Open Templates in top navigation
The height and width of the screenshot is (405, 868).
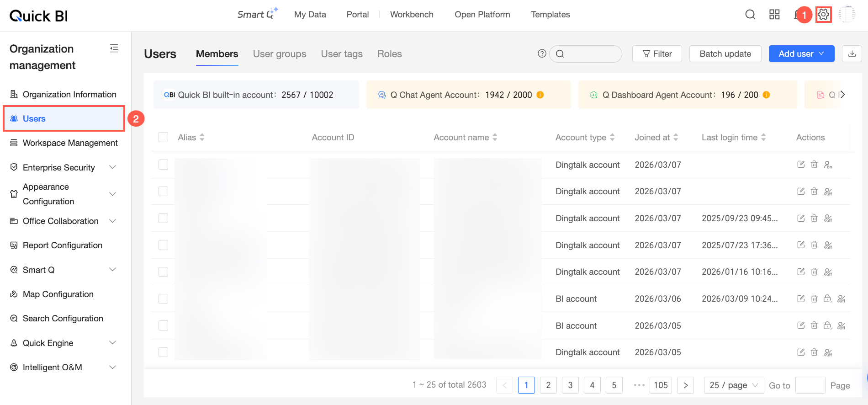click(x=550, y=15)
